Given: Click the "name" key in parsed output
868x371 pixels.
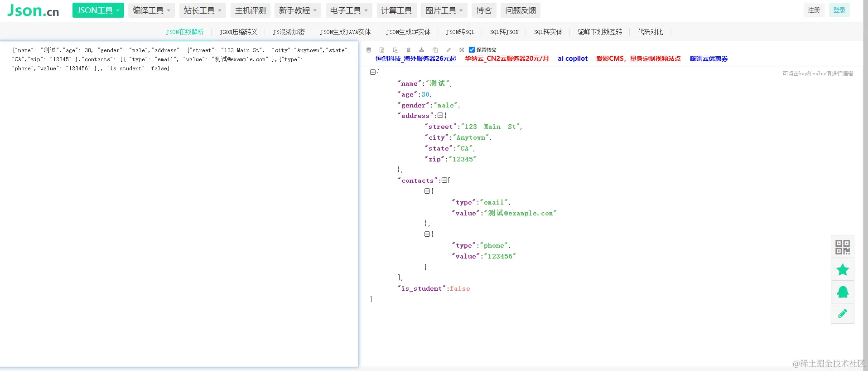Looking at the screenshot, I should [x=410, y=83].
